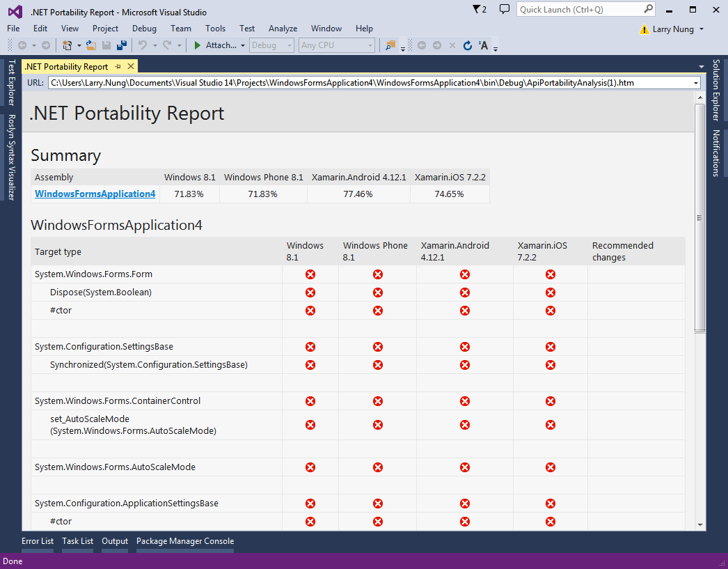Open the Any CPU platform combo box
The image size is (728, 569).
[x=337, y=45]
